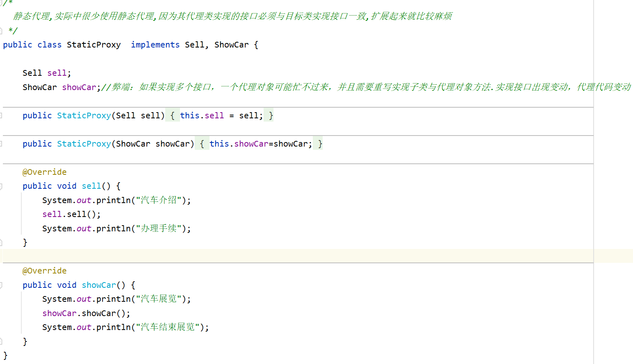This screenshot has height=364, width=633.
Task: Click 'out' in the 汽车介绍 println line
Action: [x=84, y=201]
